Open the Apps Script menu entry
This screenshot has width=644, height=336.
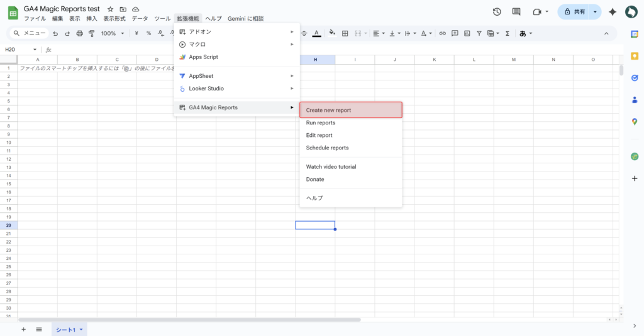[x=237, y=57]
